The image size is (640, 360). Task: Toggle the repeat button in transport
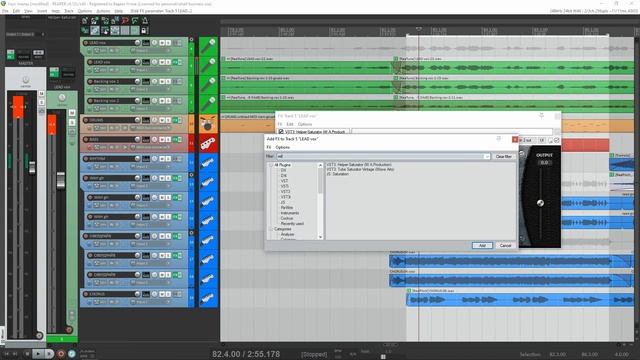[72, 354]
